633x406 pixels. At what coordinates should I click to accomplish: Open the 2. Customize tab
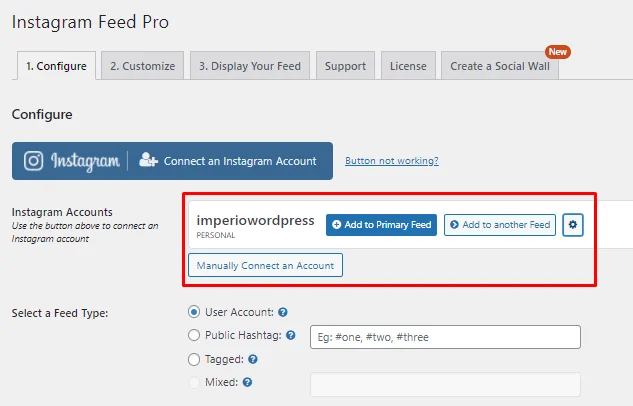click(x=143, y=66)
